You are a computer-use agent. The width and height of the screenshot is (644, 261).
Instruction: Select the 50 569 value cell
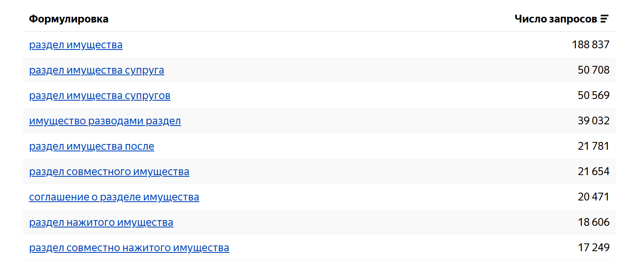point(593,95)
